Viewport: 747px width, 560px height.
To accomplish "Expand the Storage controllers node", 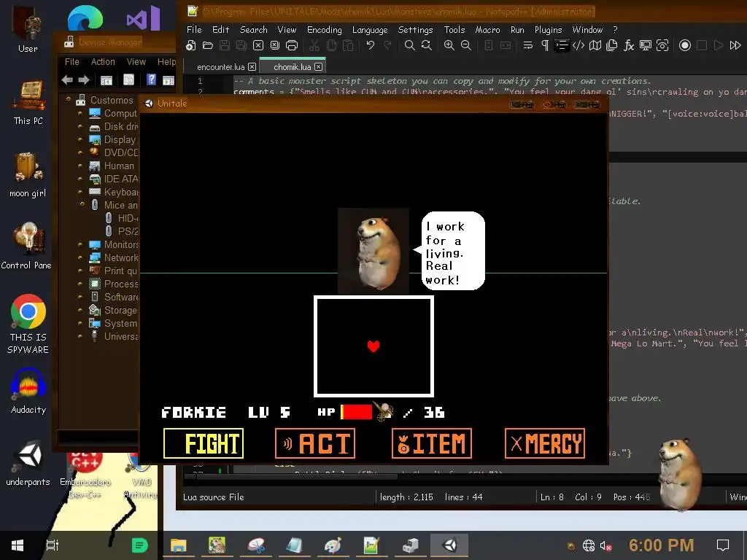I will [x=80, y=310].
